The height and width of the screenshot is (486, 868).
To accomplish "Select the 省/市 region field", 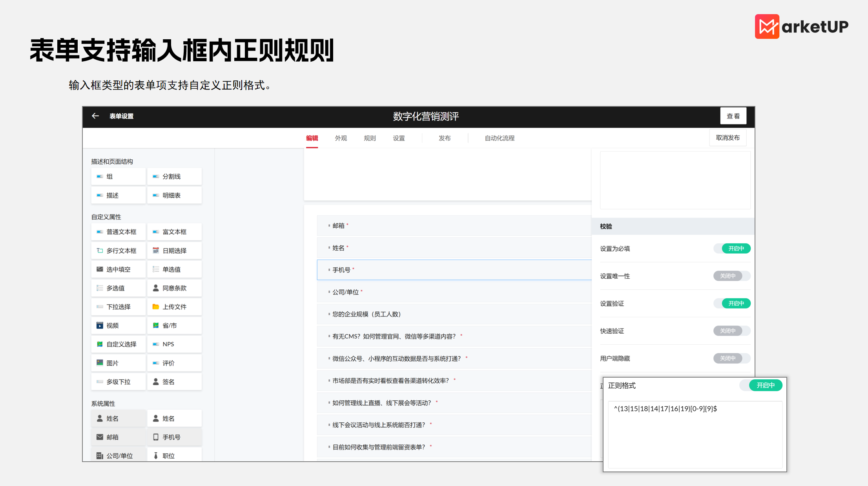I will [174, 325].
